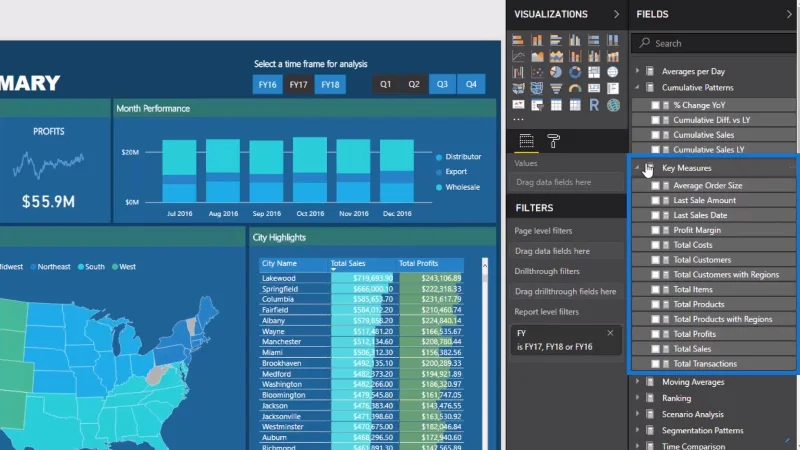Select the Stacked bar chart visual
Viewport: 800px width, 450px height.
[x=518, y=40]
